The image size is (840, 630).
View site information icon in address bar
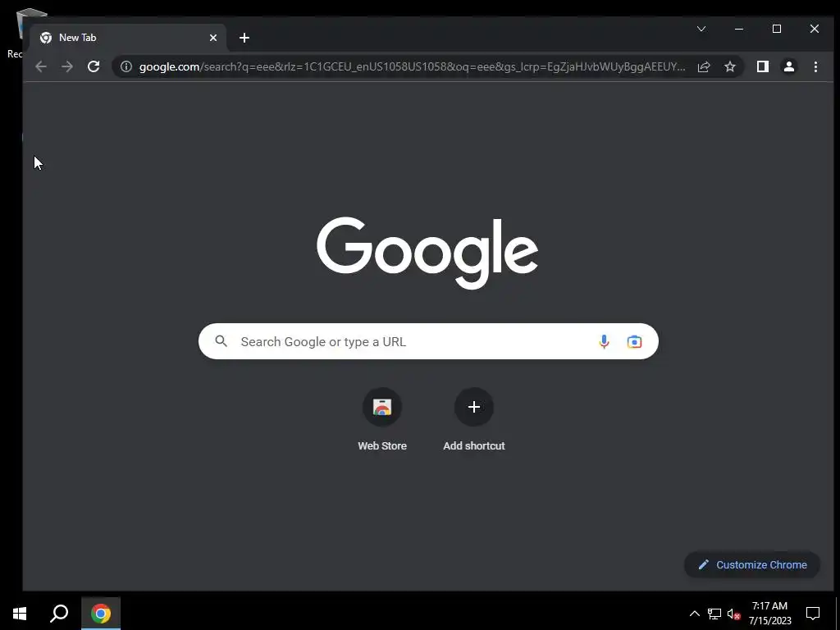[126, 66]
